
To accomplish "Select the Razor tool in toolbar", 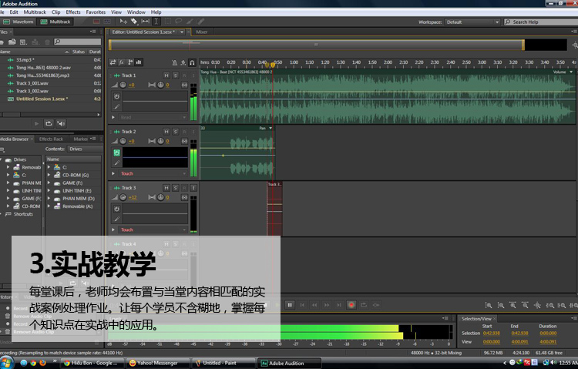I will click(134, 22).
